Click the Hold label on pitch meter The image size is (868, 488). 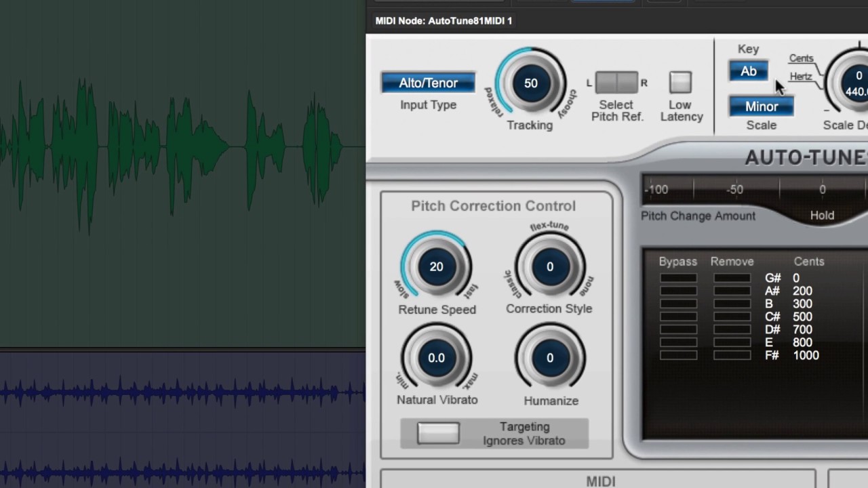click(x=822, y=216)
